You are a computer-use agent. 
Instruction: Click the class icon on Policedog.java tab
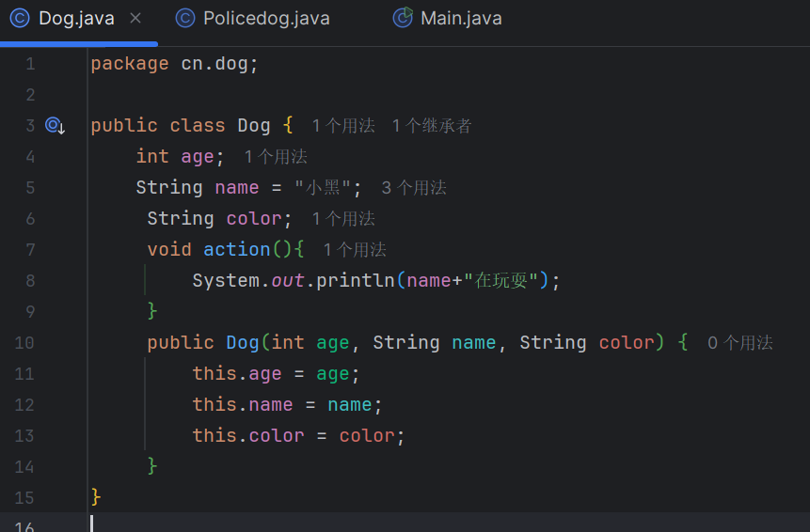click(186, 18)
